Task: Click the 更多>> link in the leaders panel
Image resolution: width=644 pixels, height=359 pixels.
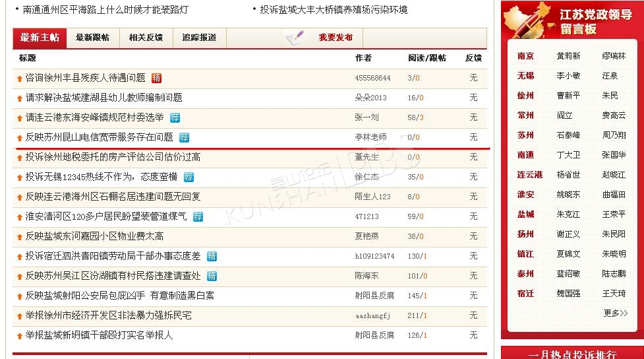Action: point(615,313)
